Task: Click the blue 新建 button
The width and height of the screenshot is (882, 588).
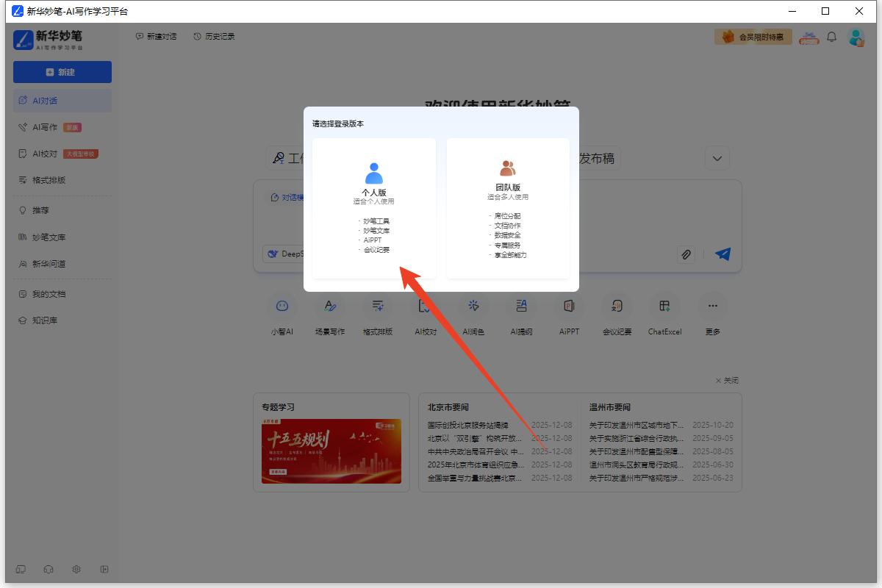Action: point(62,72)
